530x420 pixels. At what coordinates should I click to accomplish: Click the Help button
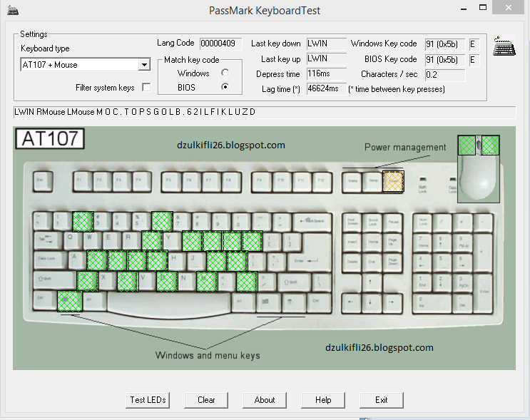click(323, 400)
